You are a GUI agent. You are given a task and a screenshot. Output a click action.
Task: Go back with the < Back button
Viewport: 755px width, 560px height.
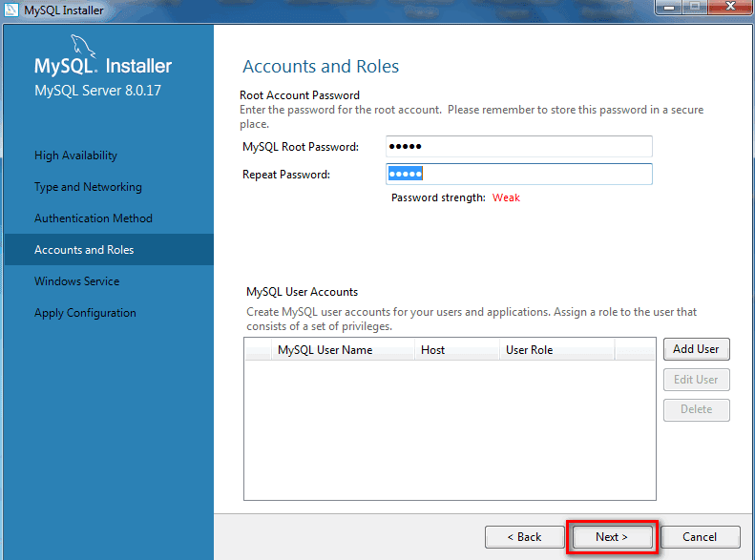point(524,536)
